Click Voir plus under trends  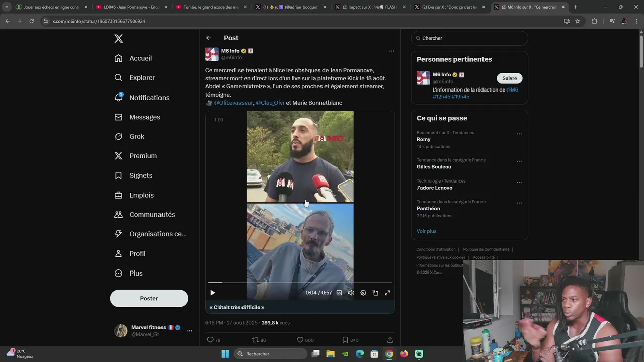(x=427, y=231)
